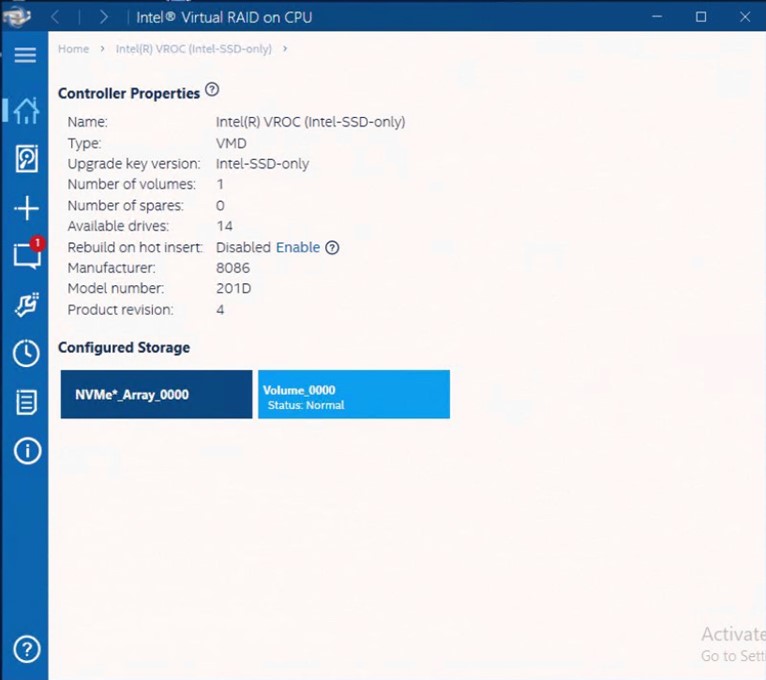Maximize the Intel Virtual RAID window
766x680 pixels.
[701, 17]
